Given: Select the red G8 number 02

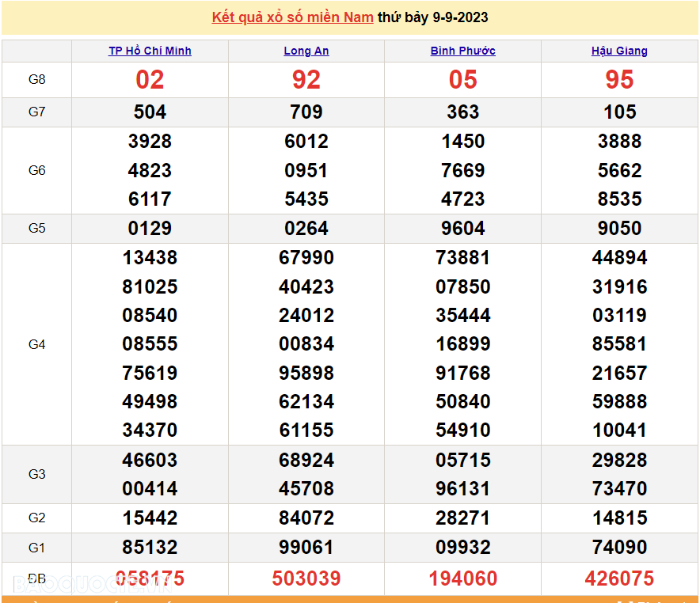Looking at the screenshot, I should tap(150, 79).
